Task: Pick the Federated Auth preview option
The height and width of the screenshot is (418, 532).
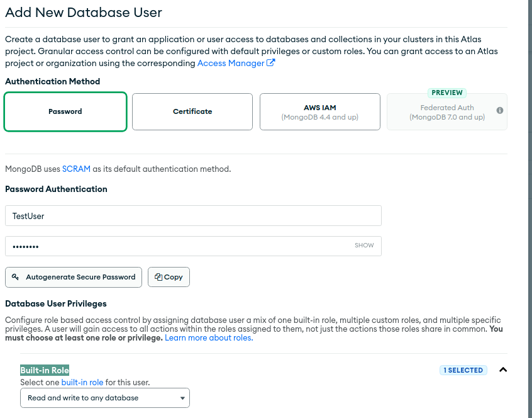Action: pos(446,111)
